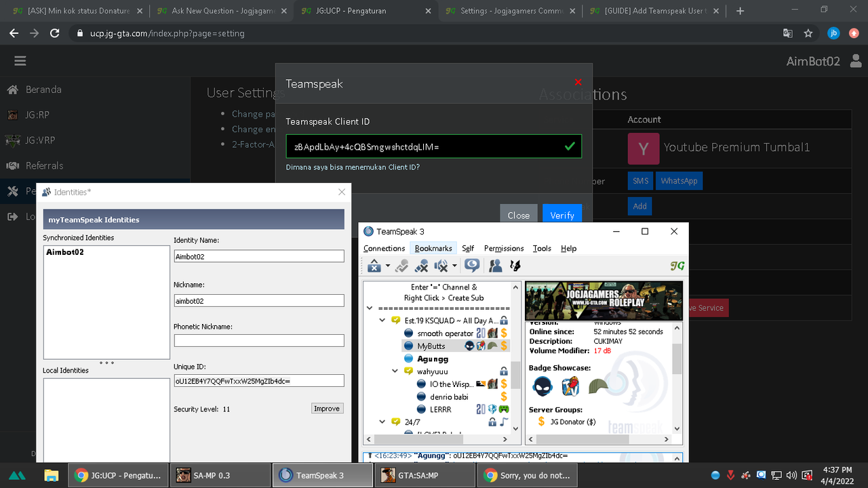The height and width of the screenshot is (488, 868).
Task: Click the padlock icon on Est.19 KSQUAD channel
Action: [x=504, y=320]
